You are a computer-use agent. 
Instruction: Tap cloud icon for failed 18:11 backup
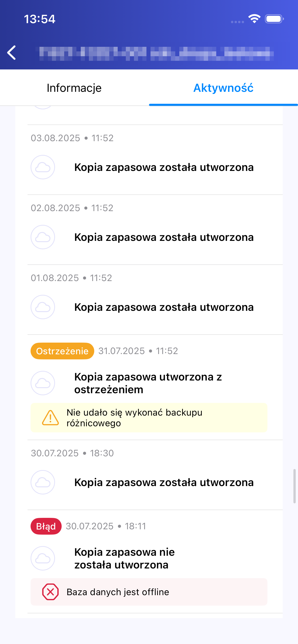tap(43, 558)
